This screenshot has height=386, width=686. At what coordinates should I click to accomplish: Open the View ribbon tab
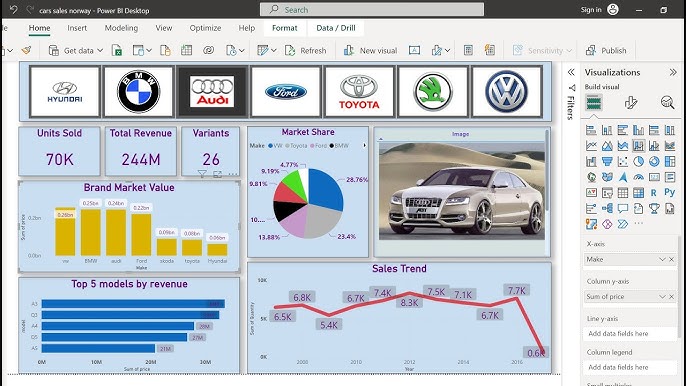point(164,28)
